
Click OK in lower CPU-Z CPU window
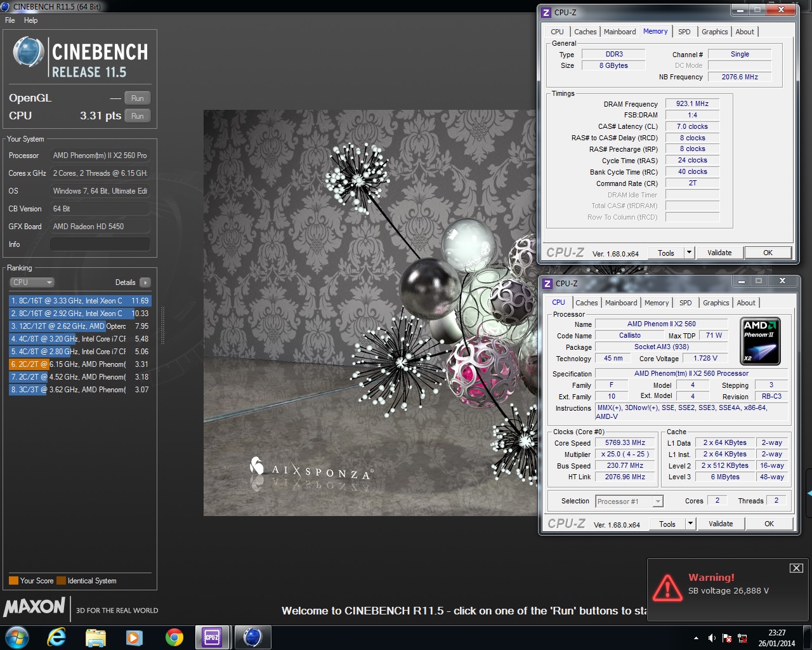coord(769,524)
